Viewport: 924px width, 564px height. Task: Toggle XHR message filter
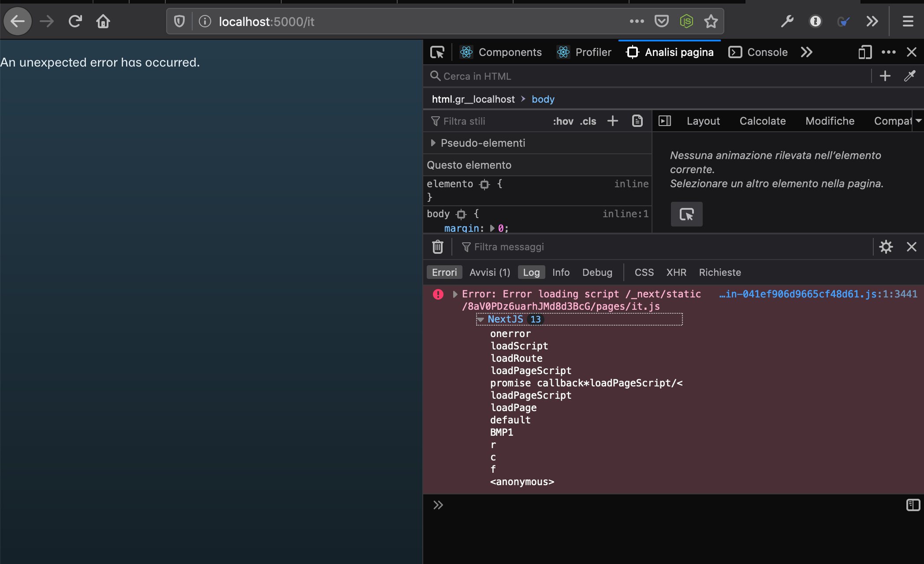[x=676, y=273]
